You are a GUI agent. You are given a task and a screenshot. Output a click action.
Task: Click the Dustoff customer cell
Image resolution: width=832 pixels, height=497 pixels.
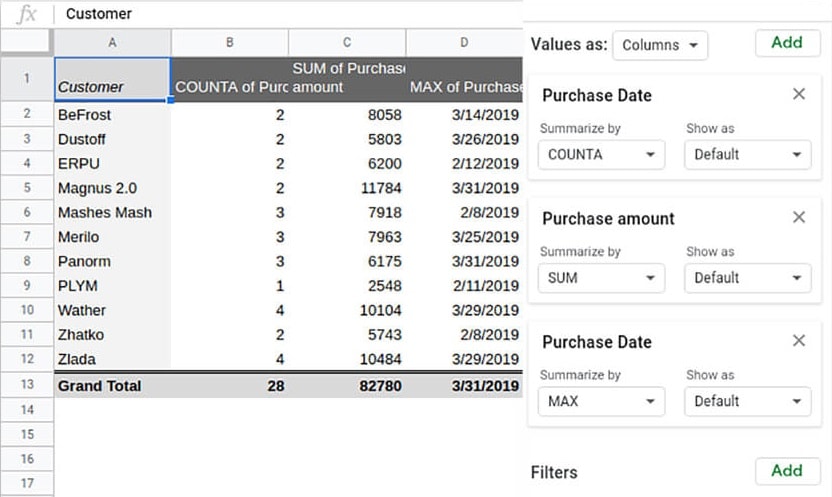(112, 139)
